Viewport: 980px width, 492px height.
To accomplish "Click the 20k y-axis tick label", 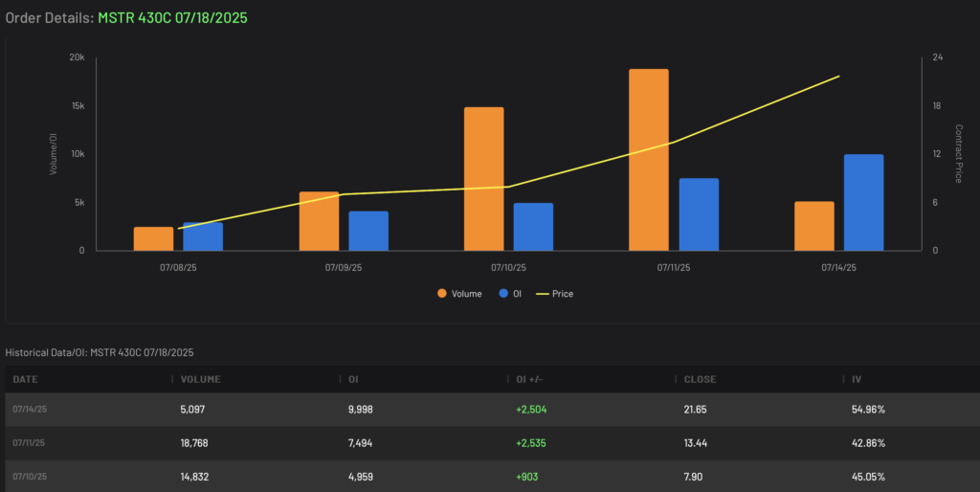I will tap(77, 57).
